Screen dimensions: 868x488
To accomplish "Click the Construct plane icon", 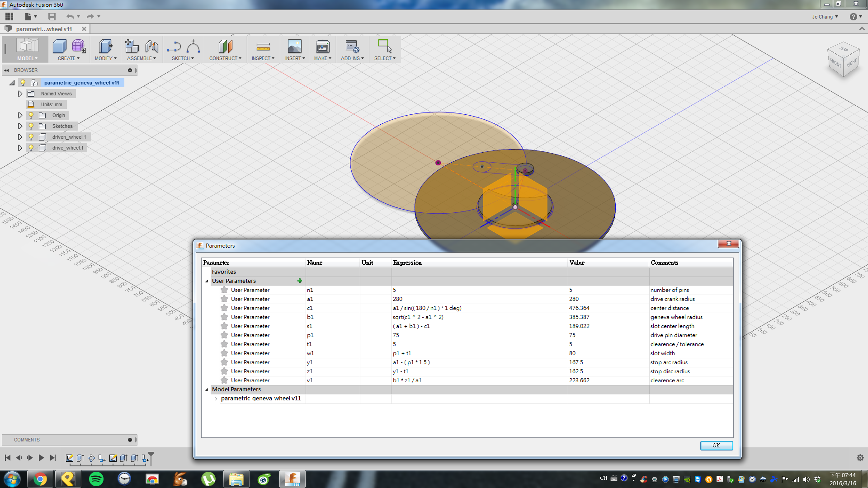I will click(225, 47).
